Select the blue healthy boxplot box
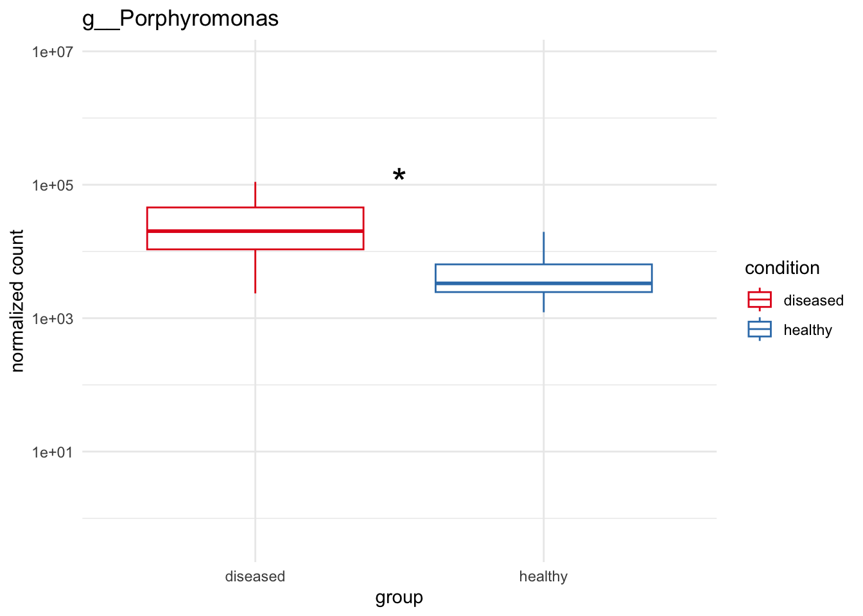Screen dimensions: 863x616 pyautogui.click(x=543, y=273)
